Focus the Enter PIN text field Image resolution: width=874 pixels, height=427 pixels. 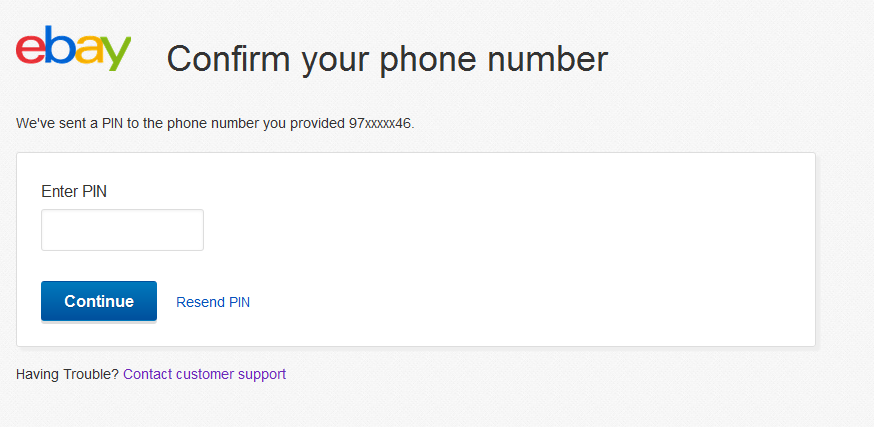(x=122, y=230)
